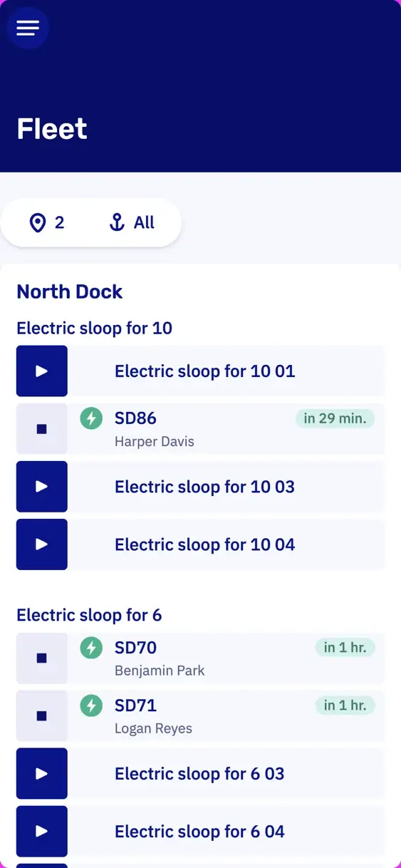Open the location filter showing 2
Image resolution: width=401 pixels, height=868 pixels.
[47, 223]
